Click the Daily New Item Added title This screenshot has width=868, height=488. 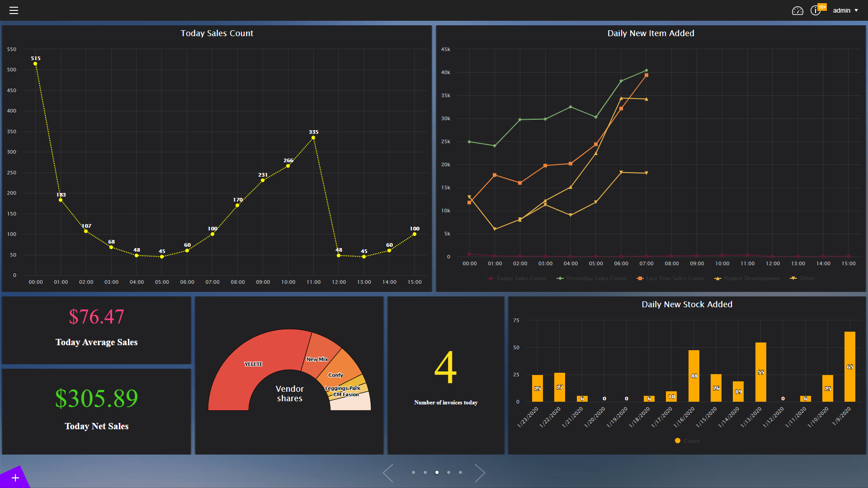point(651,33)
